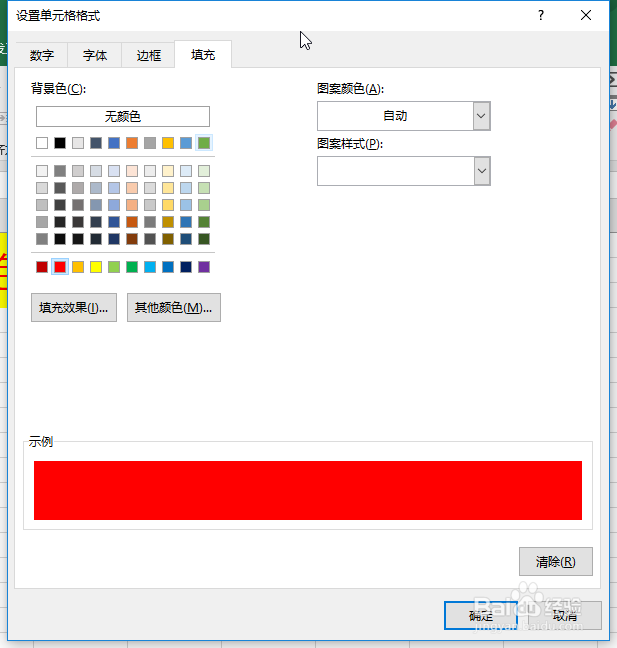Confirm with the 确定 button
This screenshot has width=617, height=648.
481,616
